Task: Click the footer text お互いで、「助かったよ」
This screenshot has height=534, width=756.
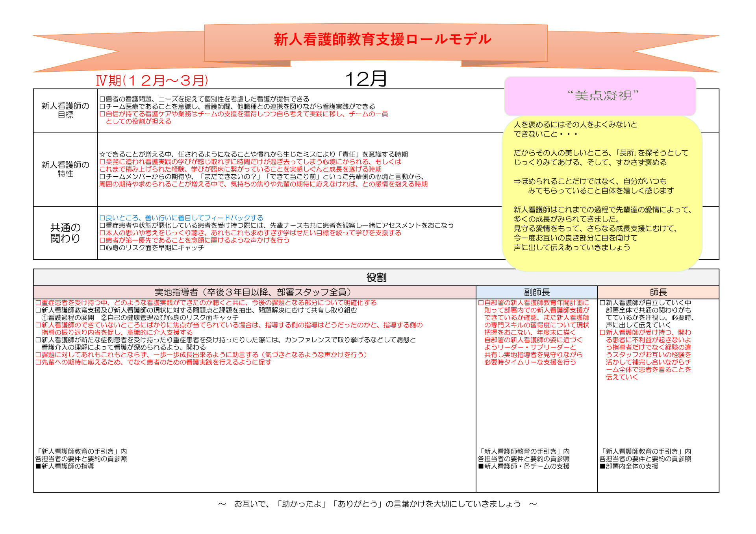Action: pyautogui.click(x=377, y=504)
